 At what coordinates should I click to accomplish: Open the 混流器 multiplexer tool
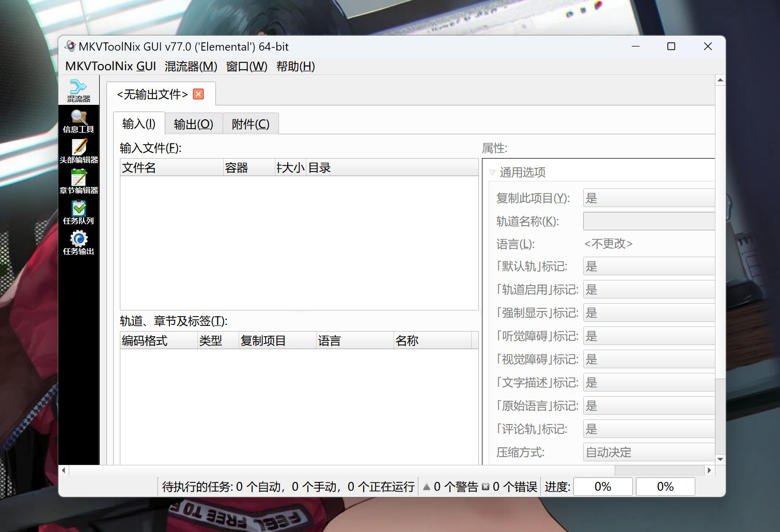(79, 90)
